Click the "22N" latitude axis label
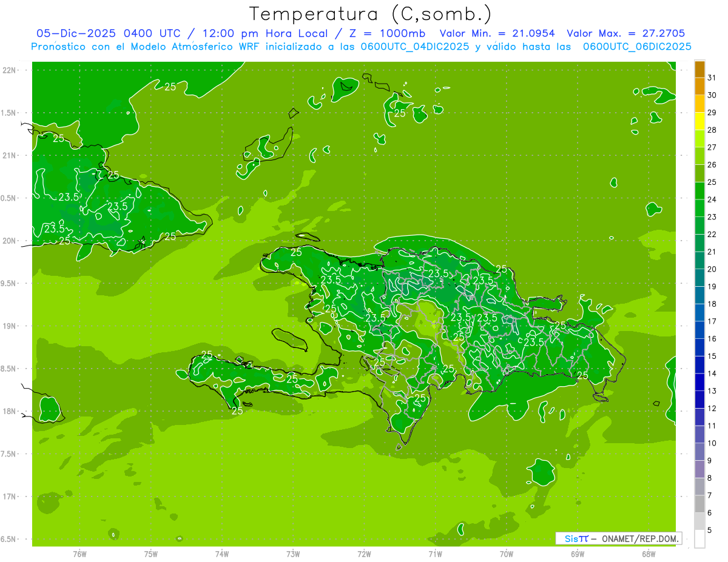Viewport: 728px width, 562px height. pyautogui.click(x=9, y=70)
